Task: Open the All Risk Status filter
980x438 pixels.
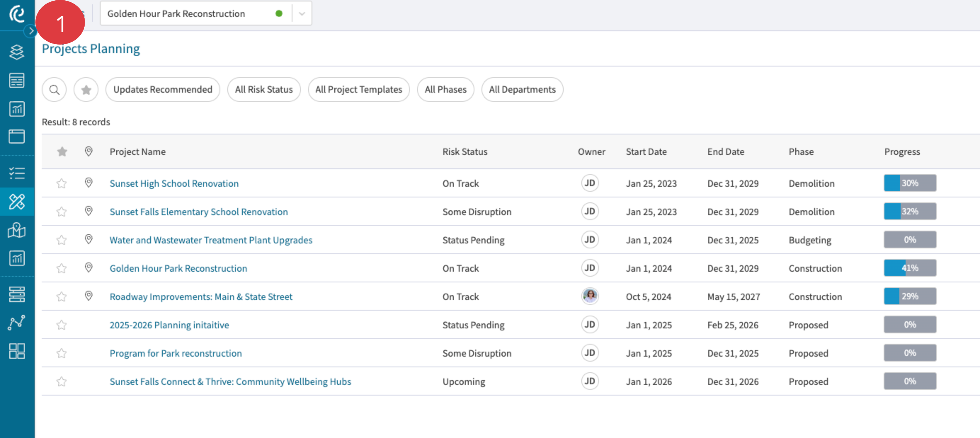Action: tap(264, 90)
